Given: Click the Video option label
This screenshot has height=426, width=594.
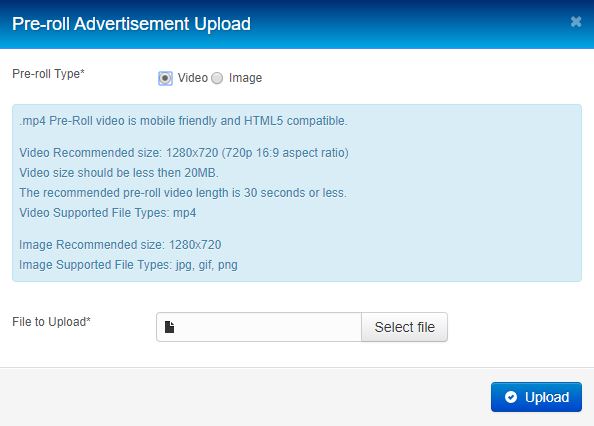Looking at the screenshot, I should [193, 78].
